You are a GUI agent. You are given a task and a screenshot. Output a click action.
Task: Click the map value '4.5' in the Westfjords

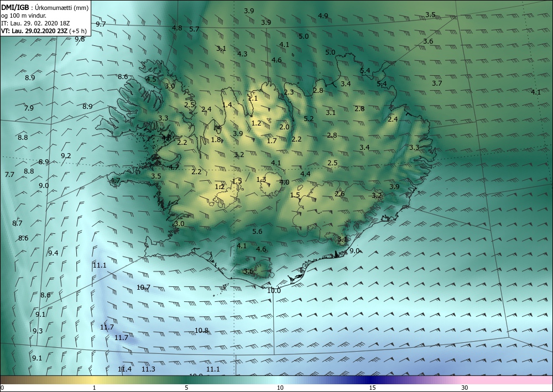pyautogui.click(x=151, y=79)
